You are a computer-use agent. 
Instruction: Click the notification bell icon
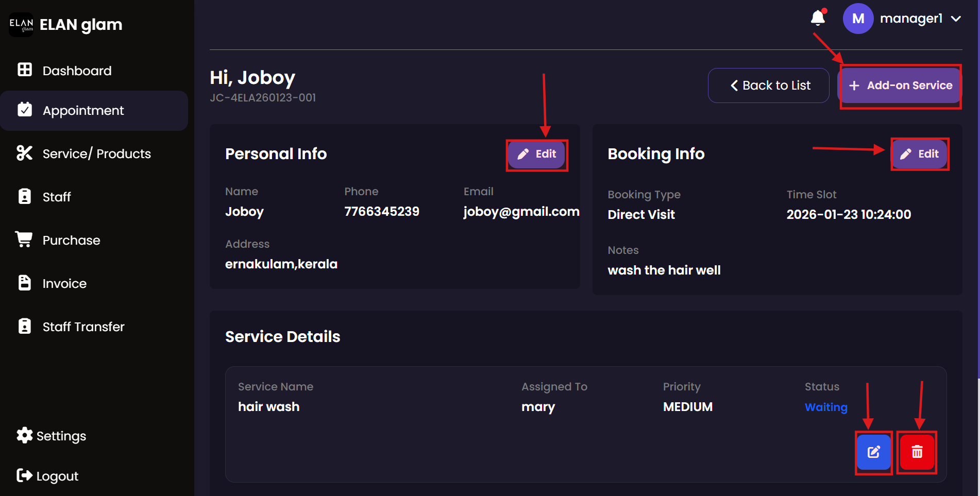click(x=818, y=18)
